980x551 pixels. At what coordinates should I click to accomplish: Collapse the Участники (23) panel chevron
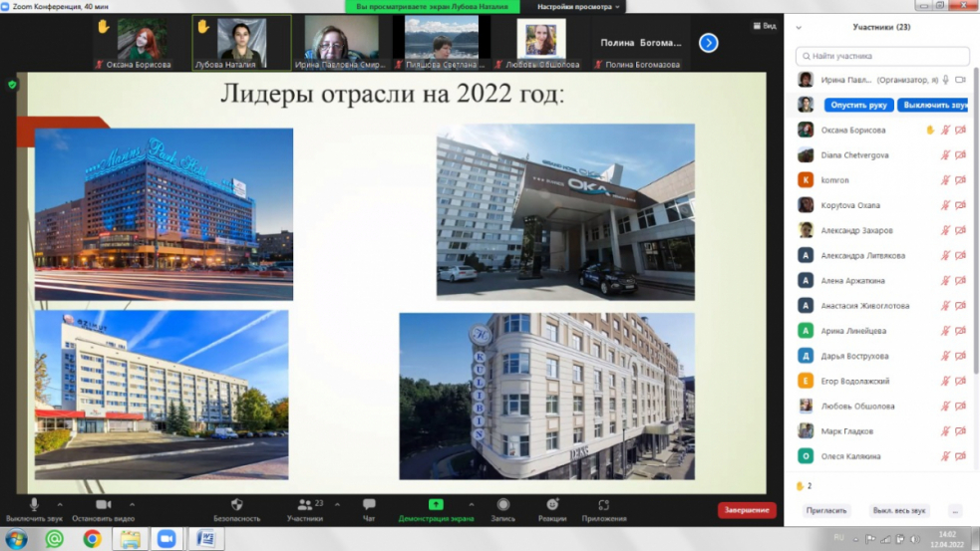click(x=799, y=28)
